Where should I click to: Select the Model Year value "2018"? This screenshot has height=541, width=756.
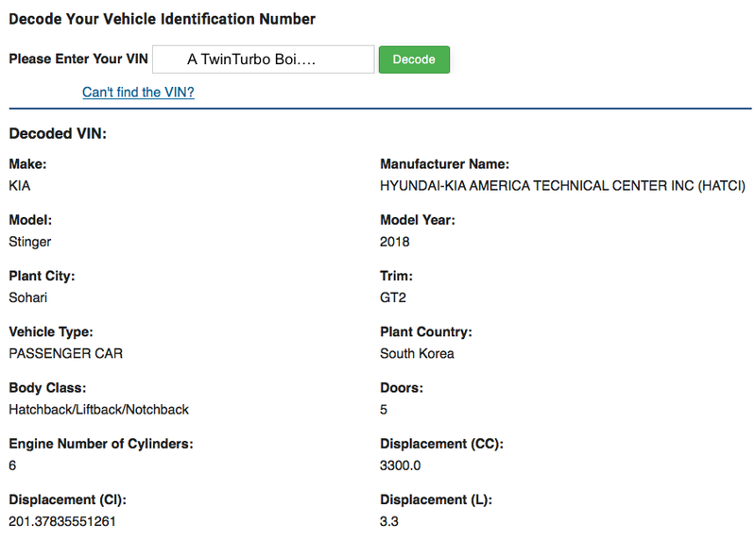395,242
